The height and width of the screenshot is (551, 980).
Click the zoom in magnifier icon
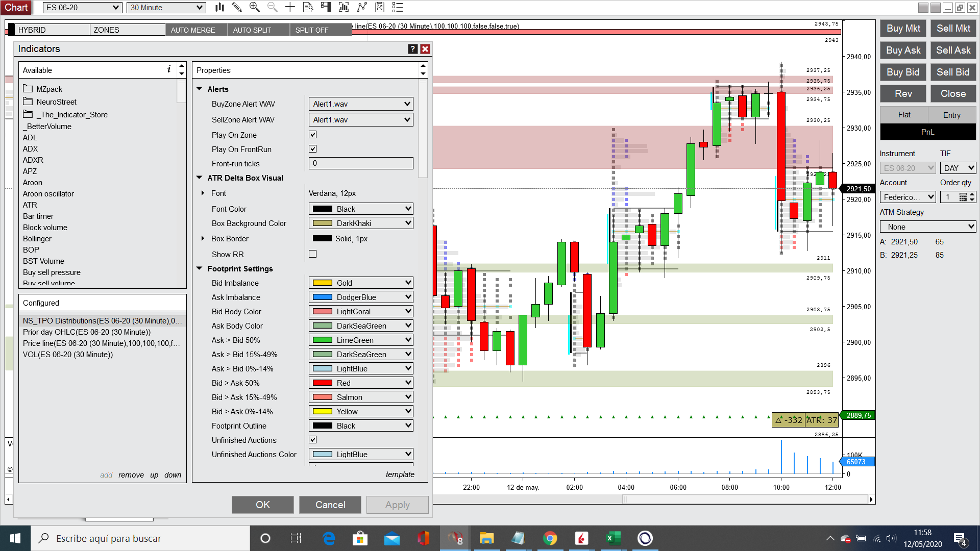tap(254, 7)
